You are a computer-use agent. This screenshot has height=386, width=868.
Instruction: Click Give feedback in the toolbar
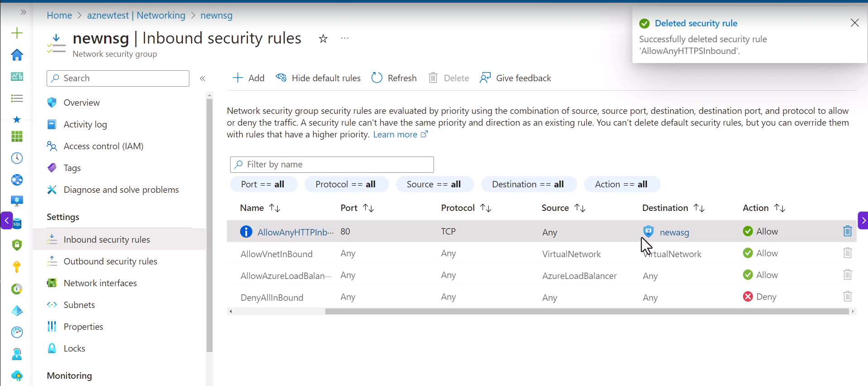(x=516, y=78)
